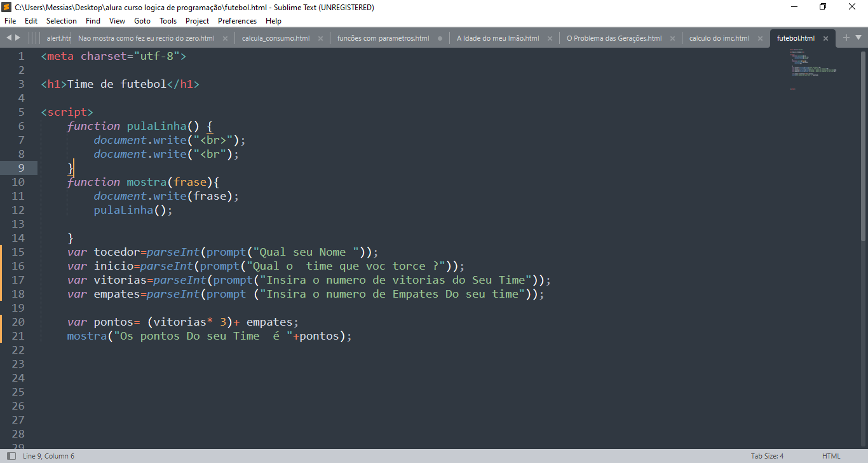Open the Tools menu
Image resolution: width=868 pixels, height=463 pixels.
[168, 21]
